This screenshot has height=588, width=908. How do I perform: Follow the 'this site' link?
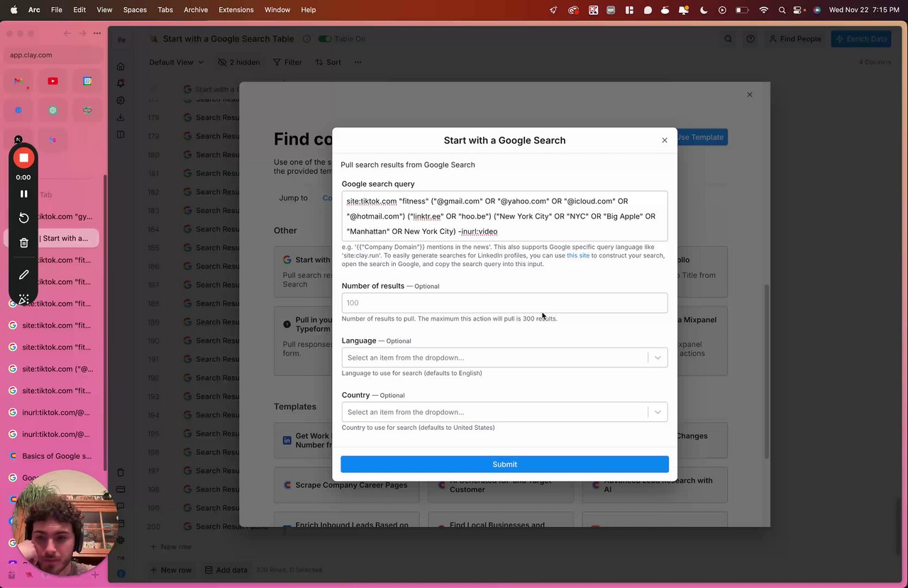(x=578, y=255)
